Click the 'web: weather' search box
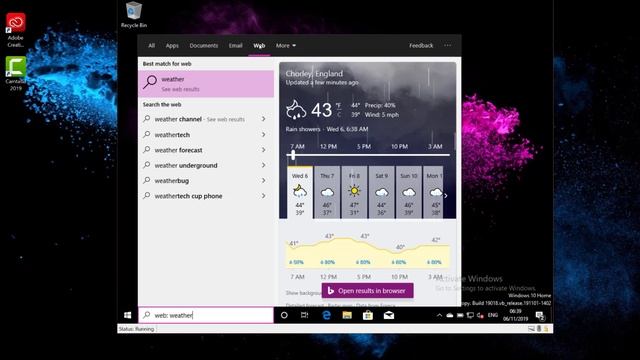This screenshot has width=640, height=360. 206,315
